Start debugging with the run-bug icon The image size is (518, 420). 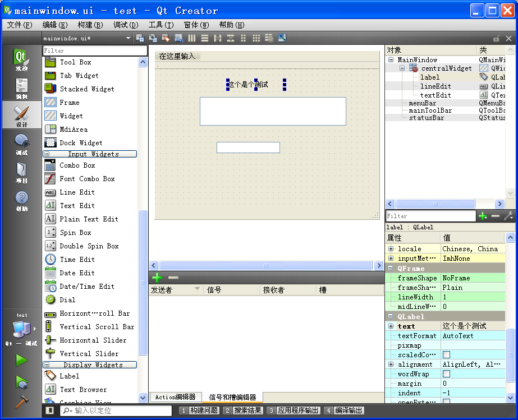21,382
